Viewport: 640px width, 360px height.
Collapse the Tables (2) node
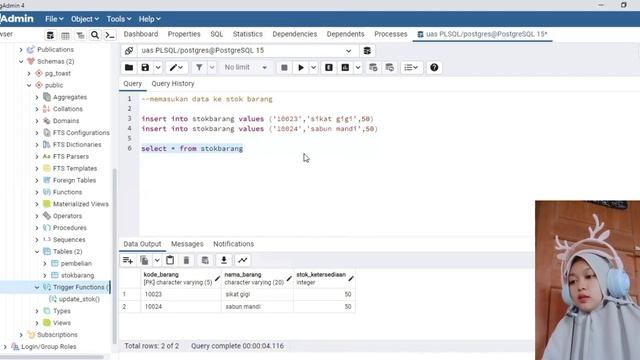(x=37, y=251)
